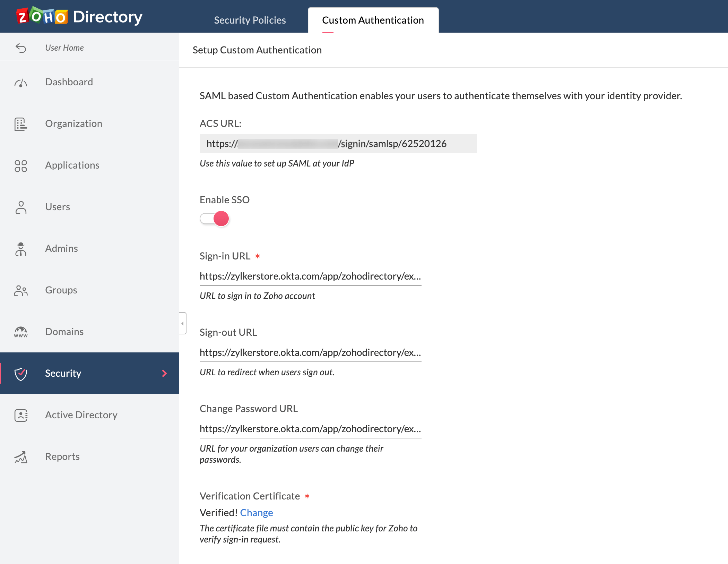Switch to the Security Policies tab

click(x=250, y=20)
